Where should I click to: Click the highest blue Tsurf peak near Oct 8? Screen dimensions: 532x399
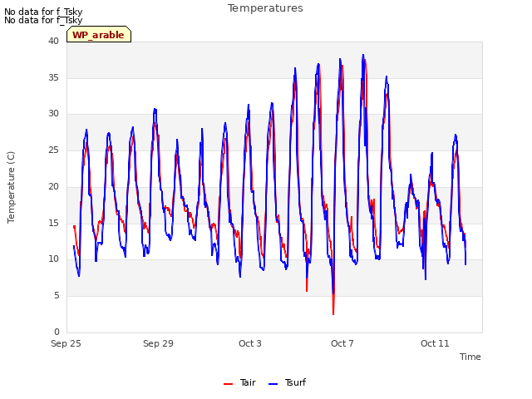pos(363,55)
